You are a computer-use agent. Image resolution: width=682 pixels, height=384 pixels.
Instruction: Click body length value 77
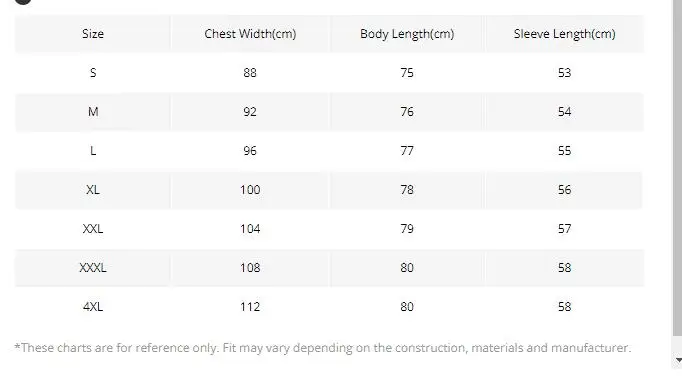[x=407, y=151]
